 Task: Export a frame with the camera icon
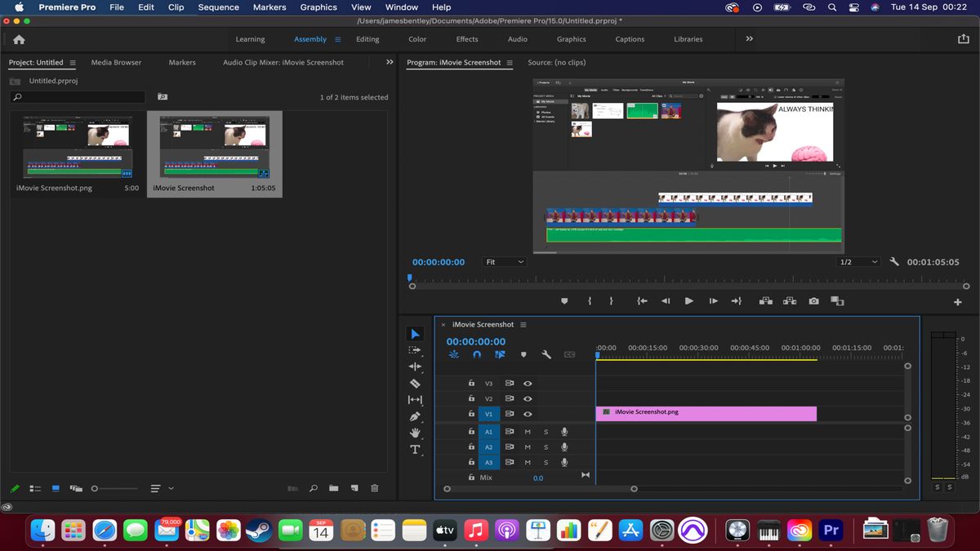pyautogui.click(x=813, y=300)
